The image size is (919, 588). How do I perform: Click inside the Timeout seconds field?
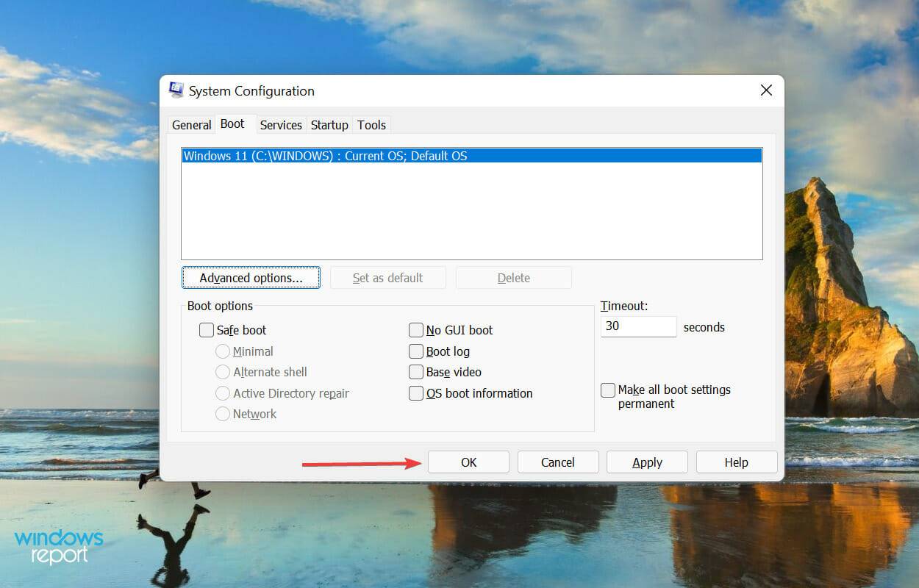(637, 326)
